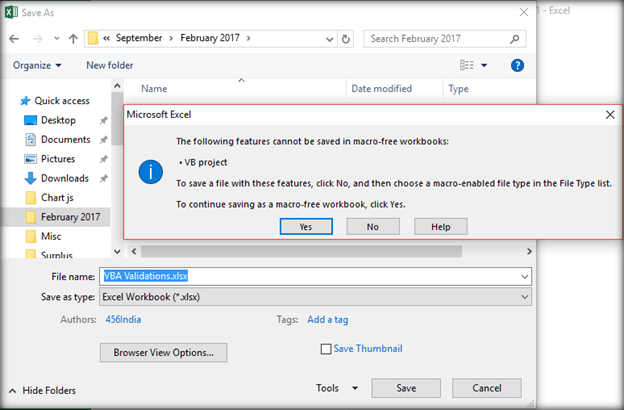Open the Desktop folder in sidebar
The height and width of the screenshot is (410, 624).
point(58,120)
